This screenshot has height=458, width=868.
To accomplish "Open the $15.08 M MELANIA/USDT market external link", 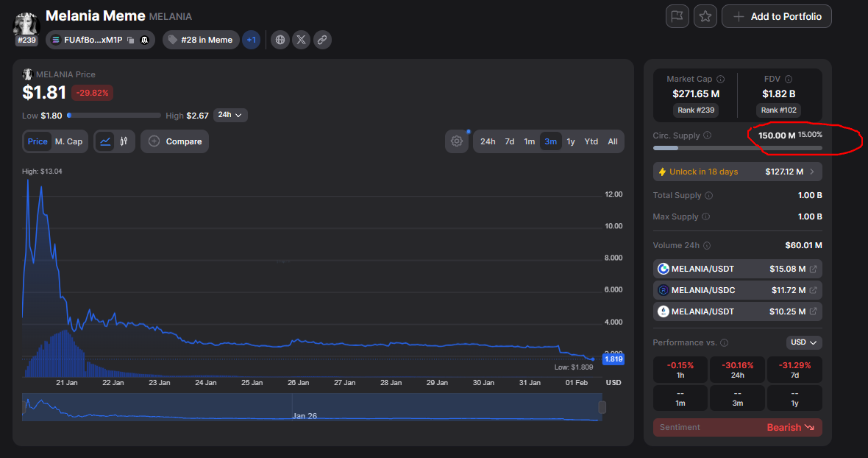I will pyautogui.click(x=813, y=269).
